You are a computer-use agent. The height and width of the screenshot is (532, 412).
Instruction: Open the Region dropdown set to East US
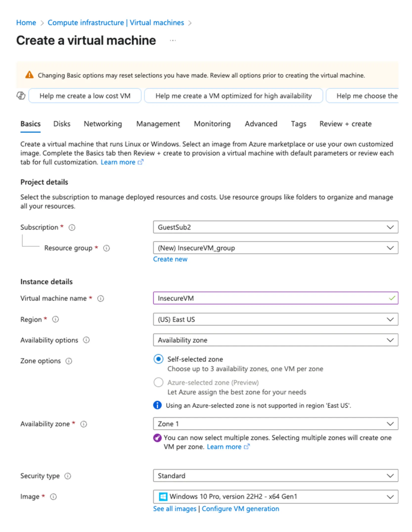[275, 319]
